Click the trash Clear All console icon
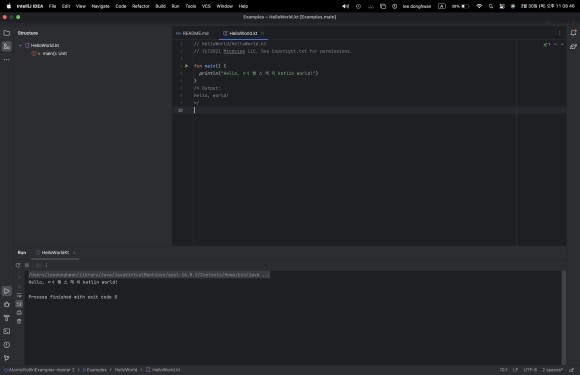The image size is (580, 375). click(x=19, y=321)
